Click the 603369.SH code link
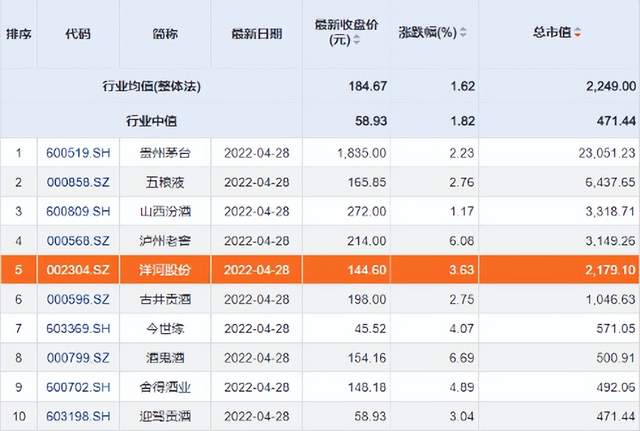The width and height of the screenshot is (640, 431). click(78, 329)
